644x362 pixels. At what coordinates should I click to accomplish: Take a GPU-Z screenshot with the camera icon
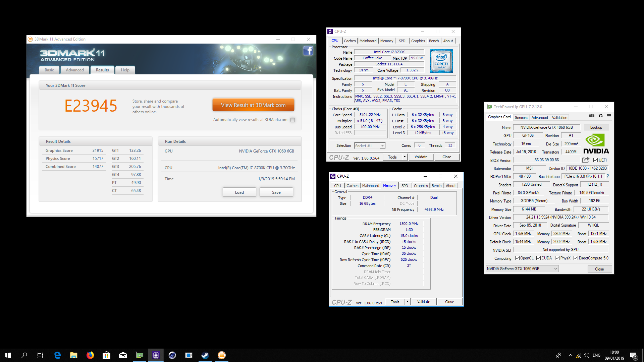coord(592,116)
